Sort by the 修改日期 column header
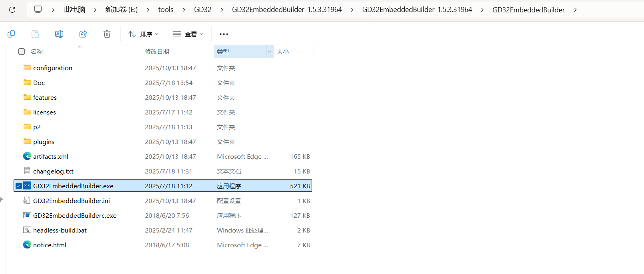 click(157, 51)
